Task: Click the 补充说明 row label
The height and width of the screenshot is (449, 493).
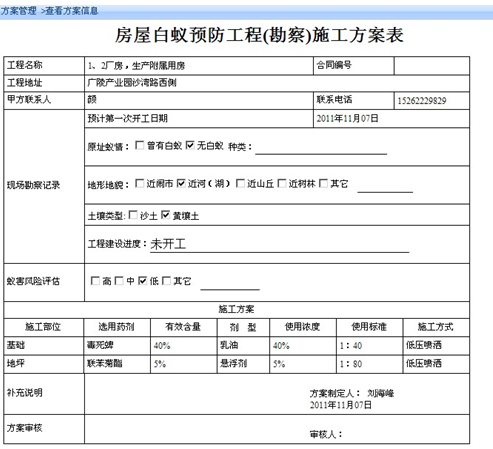Action: 25,393
